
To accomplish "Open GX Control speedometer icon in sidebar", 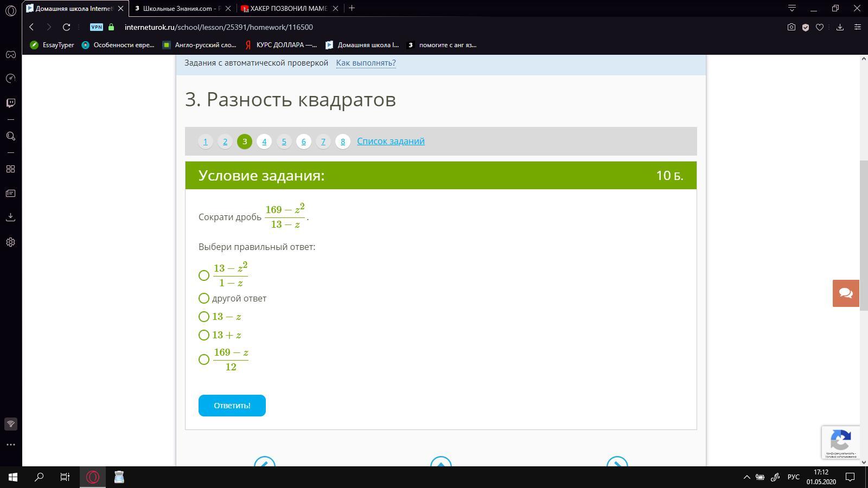I will (x=10, y=79).
